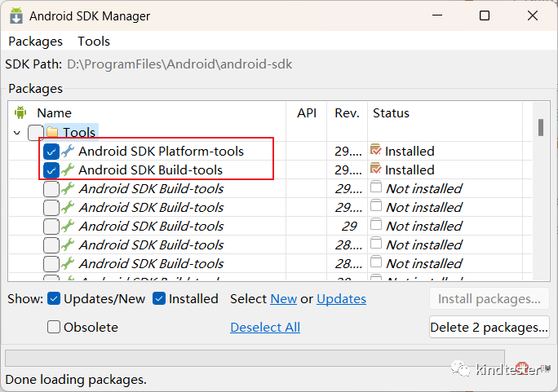The height and width of the screenshot is (392, 558).
Task: Click the Not installed status icon for revision 29
Action: pyautogui.click(x=375, y=226)
